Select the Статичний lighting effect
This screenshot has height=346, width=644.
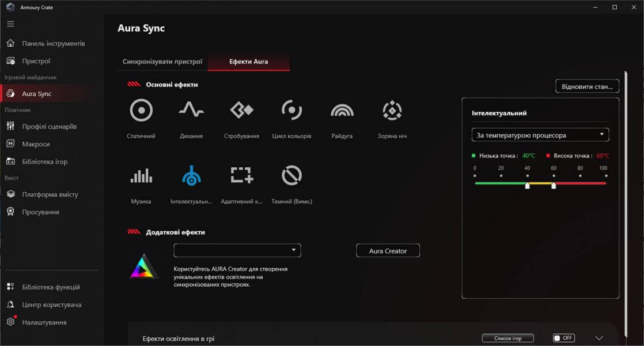click(x=141, y=110)
